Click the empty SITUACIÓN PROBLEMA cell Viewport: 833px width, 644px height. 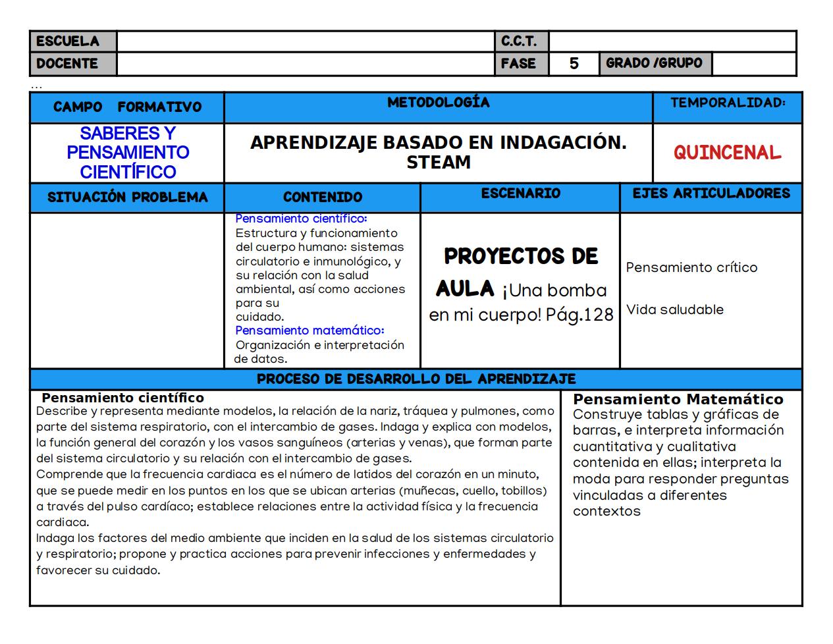[x=127, y=290]
